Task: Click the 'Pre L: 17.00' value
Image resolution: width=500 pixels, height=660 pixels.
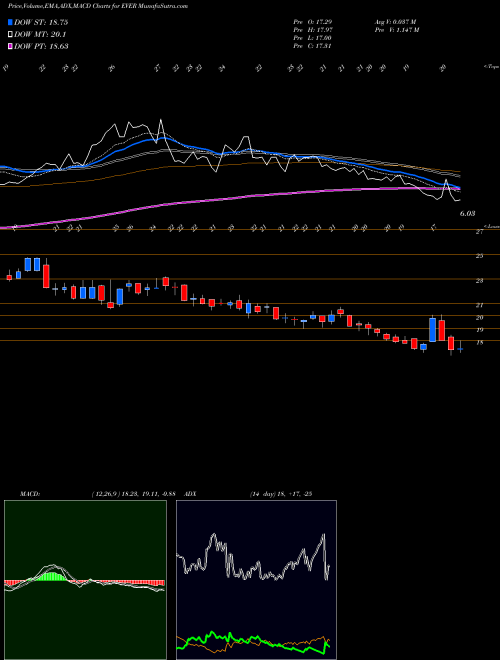Action: pyautogui.click(x=313, y=38)
